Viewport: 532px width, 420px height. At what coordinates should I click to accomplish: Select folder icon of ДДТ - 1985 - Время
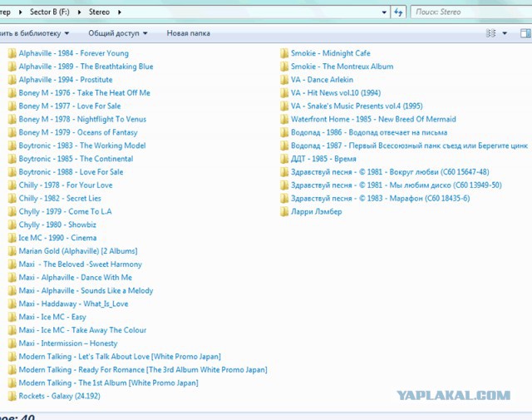[x=284, y=159]
